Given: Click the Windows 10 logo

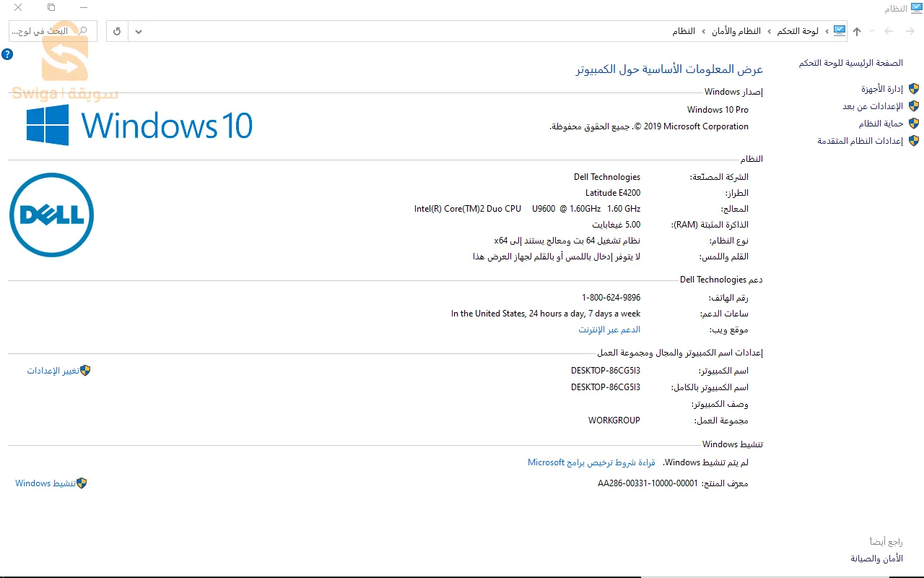Looking at the screenshot, I should [139, 125].
